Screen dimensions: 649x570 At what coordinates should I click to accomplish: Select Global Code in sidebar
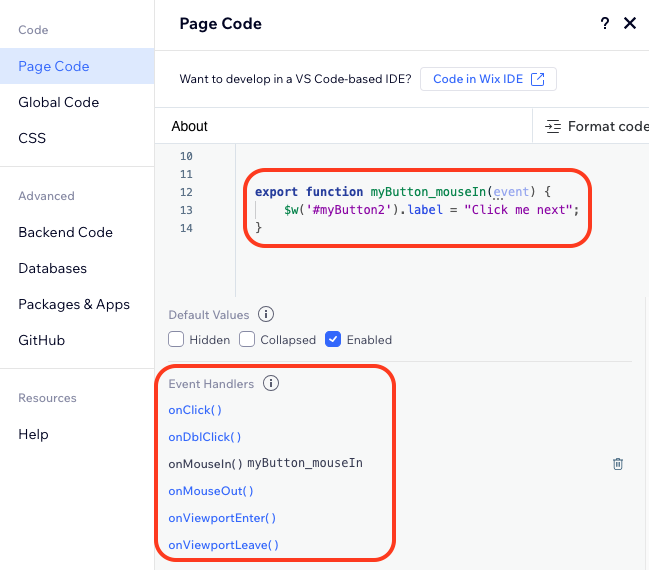coord(59,102)
